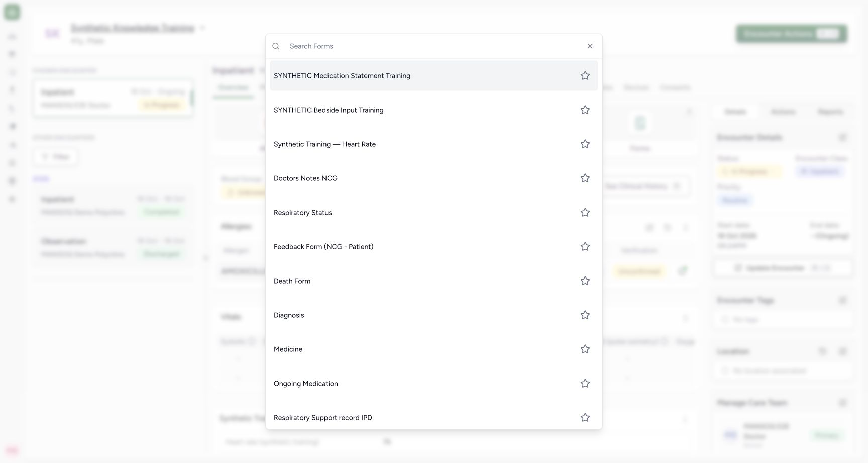Star the SYNTHETIC Bedside Input Training form
This screenshot has height=463, width=868.
point(585,110)
